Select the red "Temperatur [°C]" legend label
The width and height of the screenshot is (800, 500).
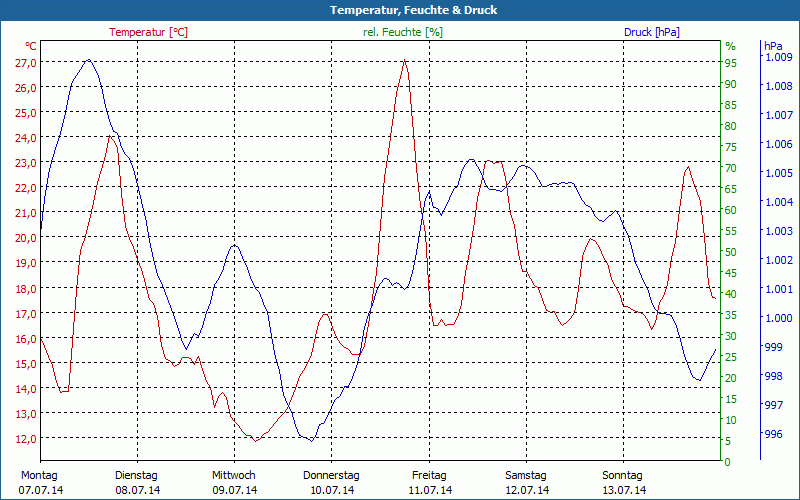coord(148,32)
